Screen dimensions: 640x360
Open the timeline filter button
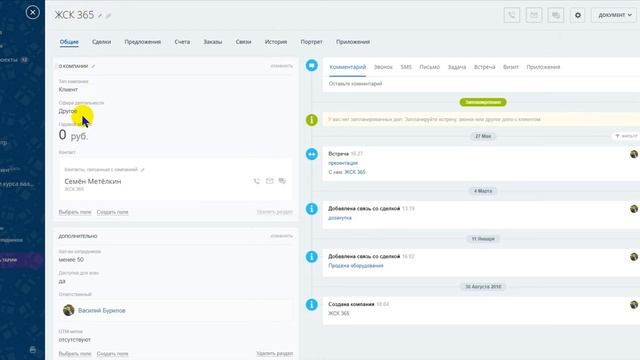(x=626, y=136)
